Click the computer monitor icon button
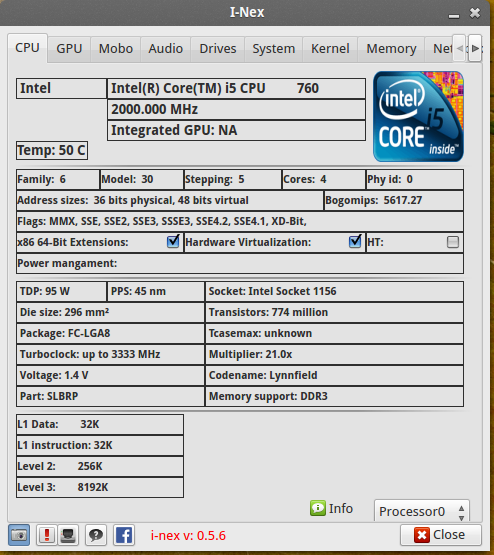This screenshot has height=555, width=494. 68,535
